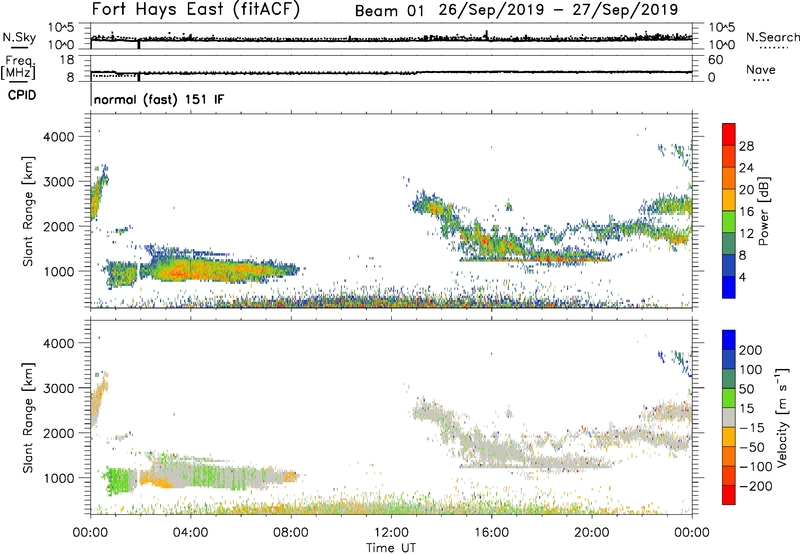
Task: Click the solid line sample under 'N.Sky'
Action: (18, 47)
